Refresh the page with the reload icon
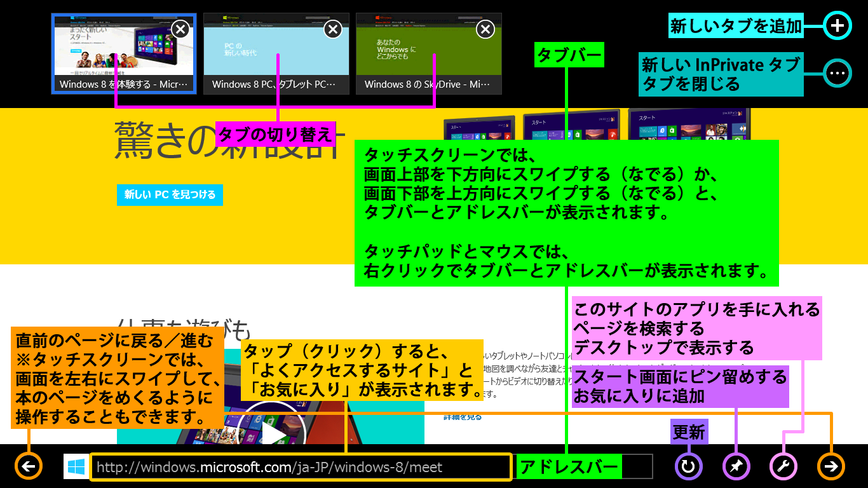 688,467
